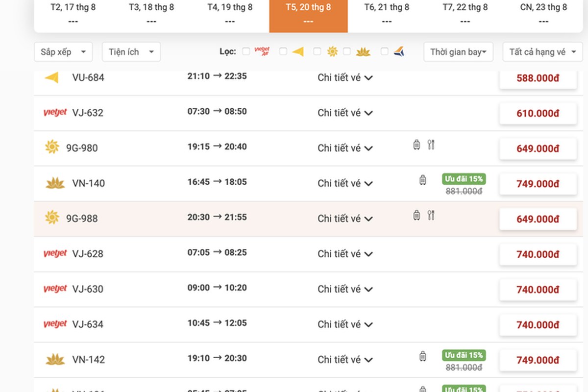Expand Chi tiết vé for flight VJ-630
588x392 pixels.
coord(345,289)
